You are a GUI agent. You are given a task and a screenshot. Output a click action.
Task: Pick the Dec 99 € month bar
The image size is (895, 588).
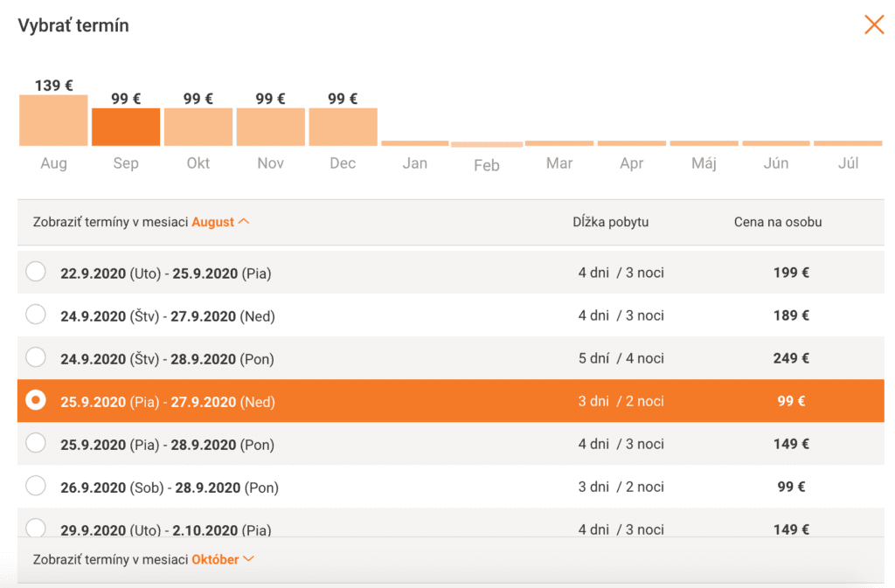343,127
